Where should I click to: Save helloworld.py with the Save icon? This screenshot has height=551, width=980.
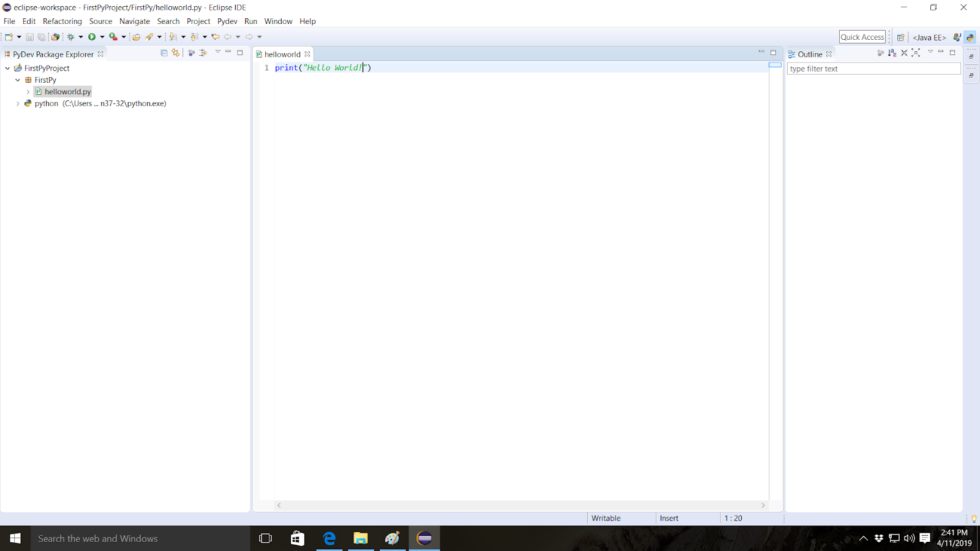29,36
